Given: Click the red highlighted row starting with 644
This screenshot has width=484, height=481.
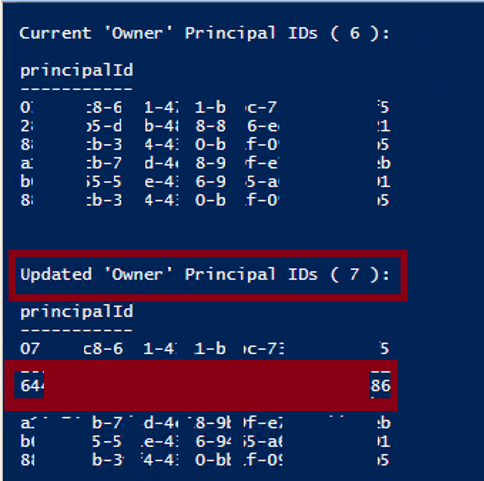Looking at the screenshot, I should tap(201, 385).
